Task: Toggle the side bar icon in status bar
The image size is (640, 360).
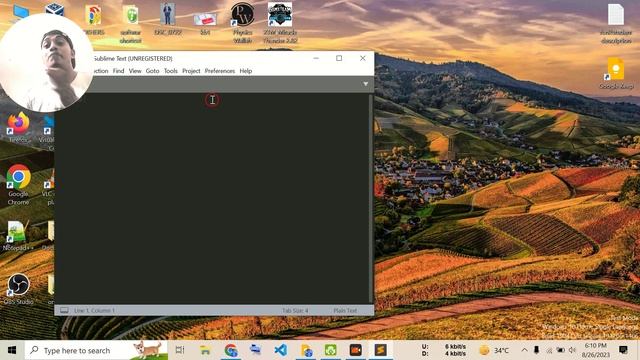Action: (64, 311)
